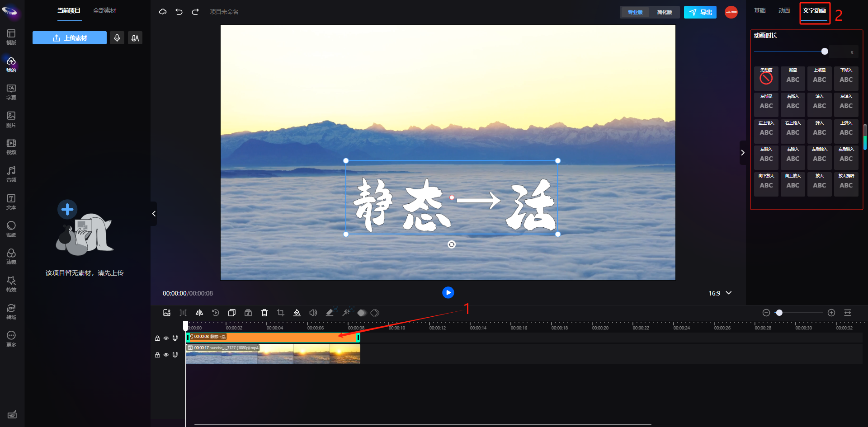
Task: Select the 无动画 no-animation option
Action: 766,78
